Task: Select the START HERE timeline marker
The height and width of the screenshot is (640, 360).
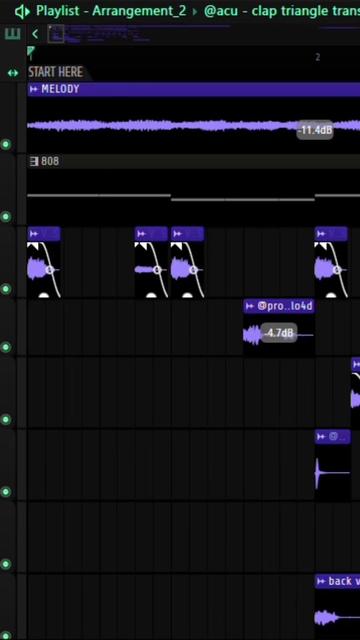Action: tap(56, 72)
